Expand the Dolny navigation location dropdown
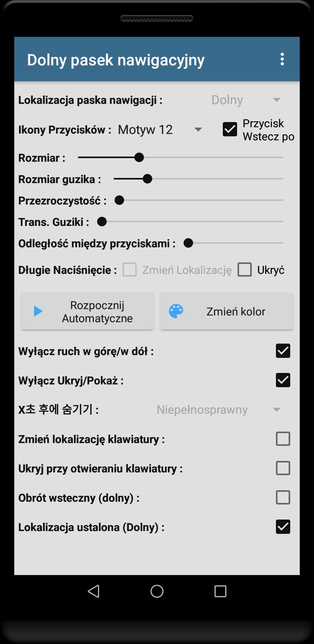314x644 pixels. [246, 100]
